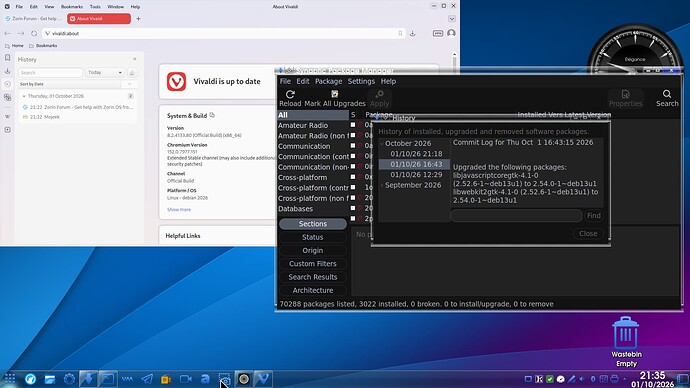Click Search Results filter button
The image size is (690, 388).
(x=312, y=277)
